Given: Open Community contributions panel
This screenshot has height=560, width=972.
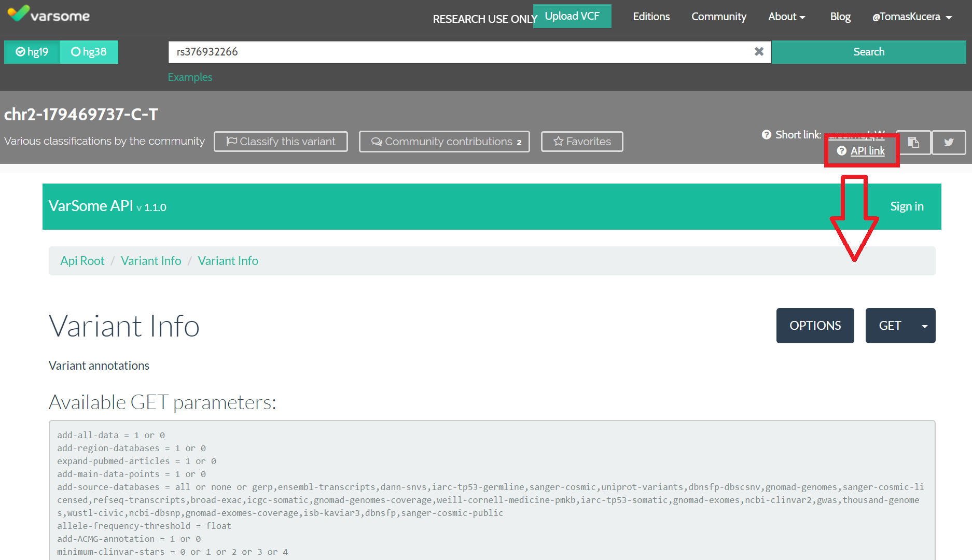Looking at the screenshot, I should tap(445, 142).
